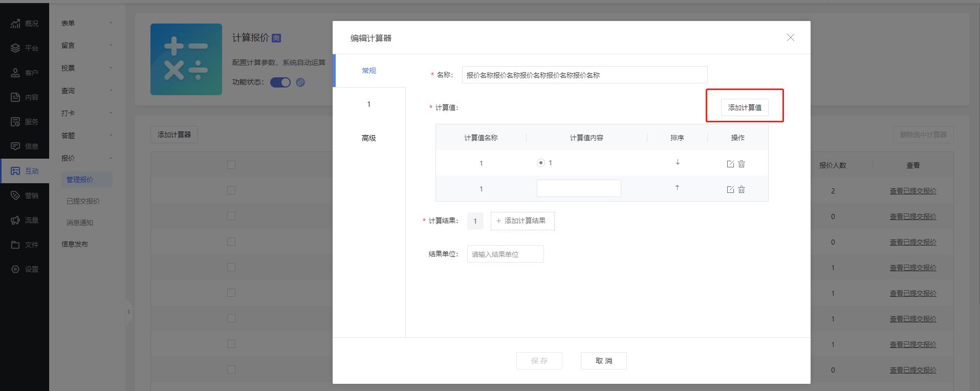Open the 常规 tab
Image resolution: width=980 pixels, height=391 pixels.
tap(368, 71)
